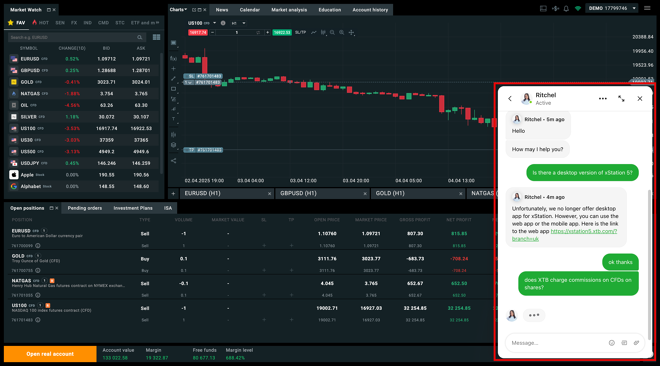
Task: Open the Education tab
Action: tap(330, 10)
